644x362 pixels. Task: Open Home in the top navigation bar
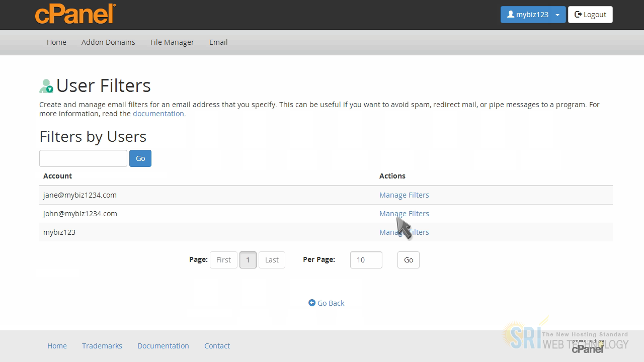point(56,42)
